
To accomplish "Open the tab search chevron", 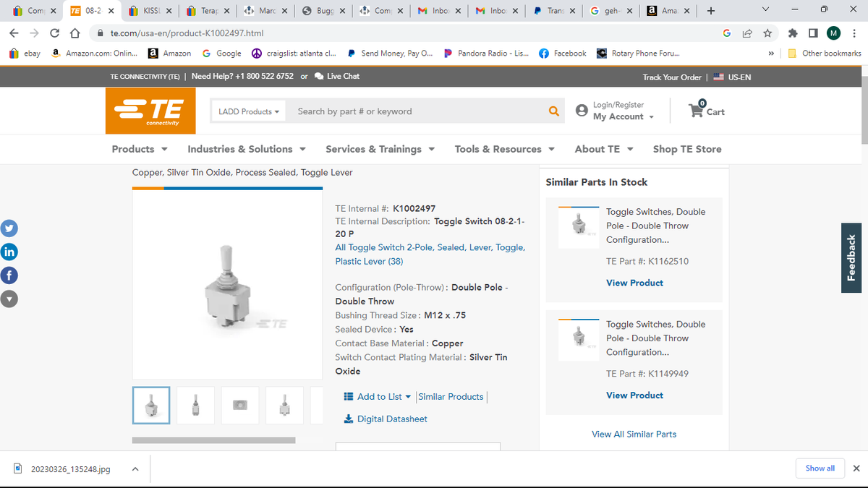I will [766, 11].
